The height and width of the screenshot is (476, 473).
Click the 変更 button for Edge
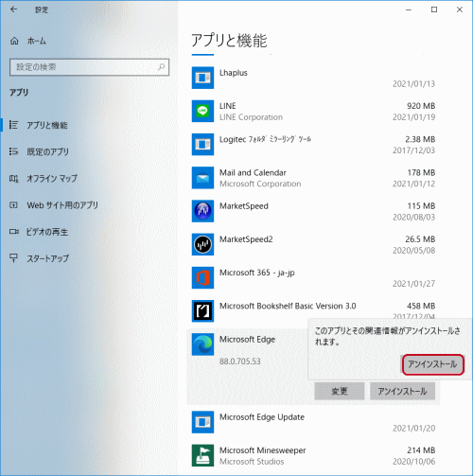click(x=340, y=391)
